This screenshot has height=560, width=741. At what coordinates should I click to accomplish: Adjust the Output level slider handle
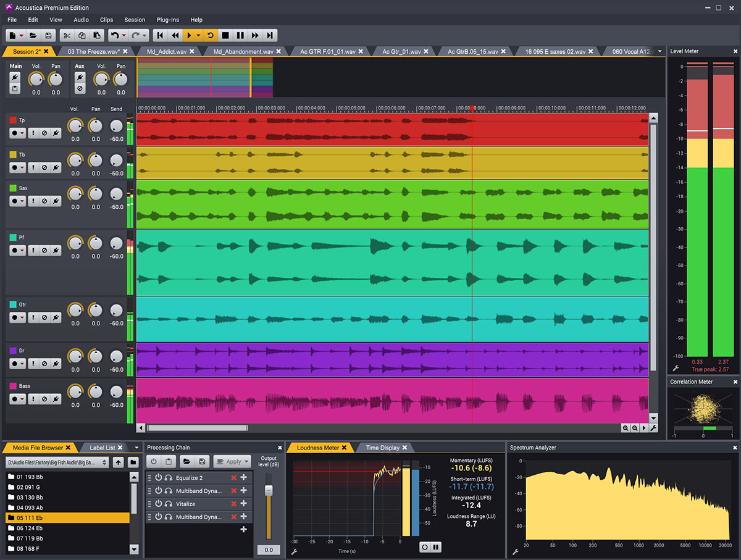click(x=268, y=490)
